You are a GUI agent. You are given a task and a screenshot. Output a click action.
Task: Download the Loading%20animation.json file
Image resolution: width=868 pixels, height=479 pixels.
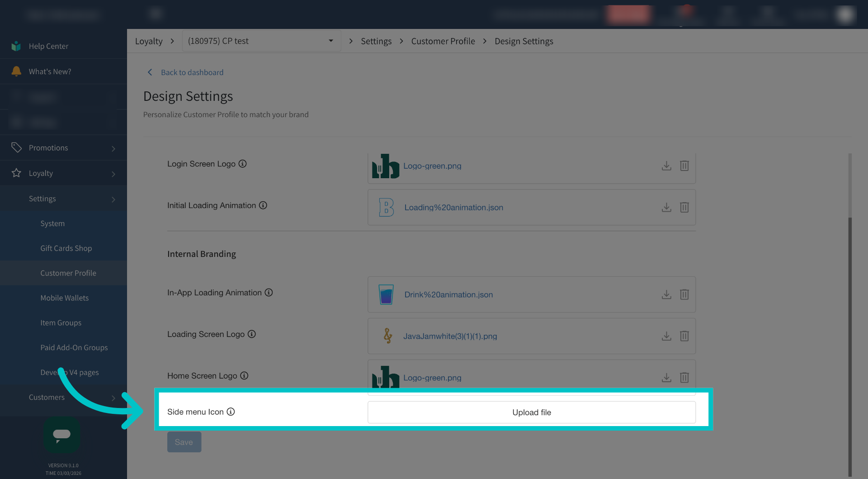(666, 207)
